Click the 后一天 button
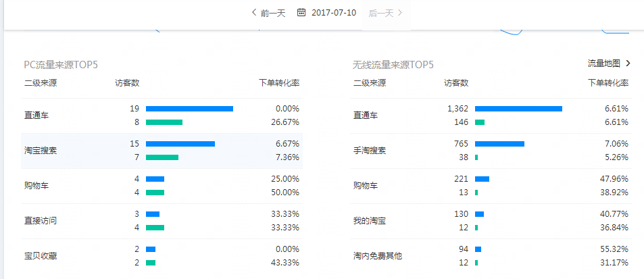This screenshot has height=279, width=644. pos(381,12)
